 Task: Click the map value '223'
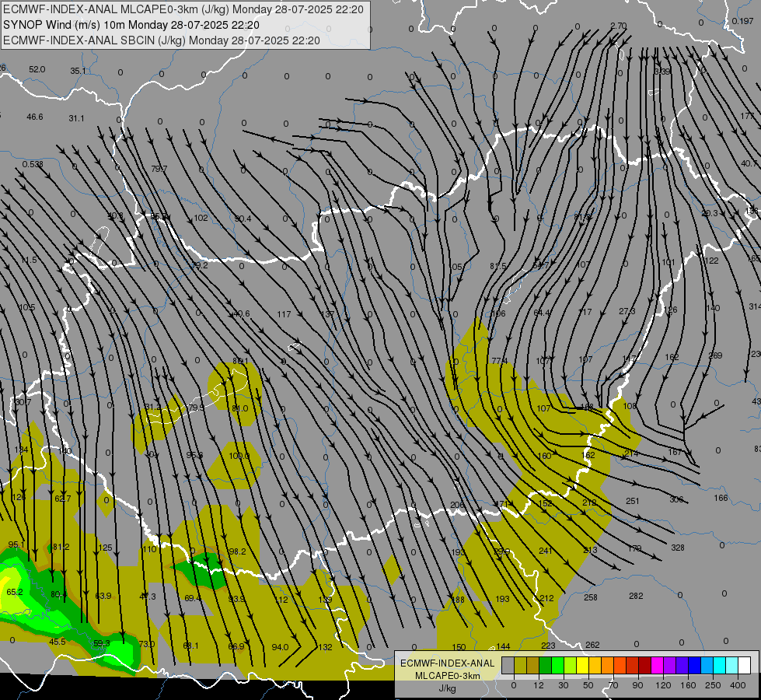click(x=548, y=646)
